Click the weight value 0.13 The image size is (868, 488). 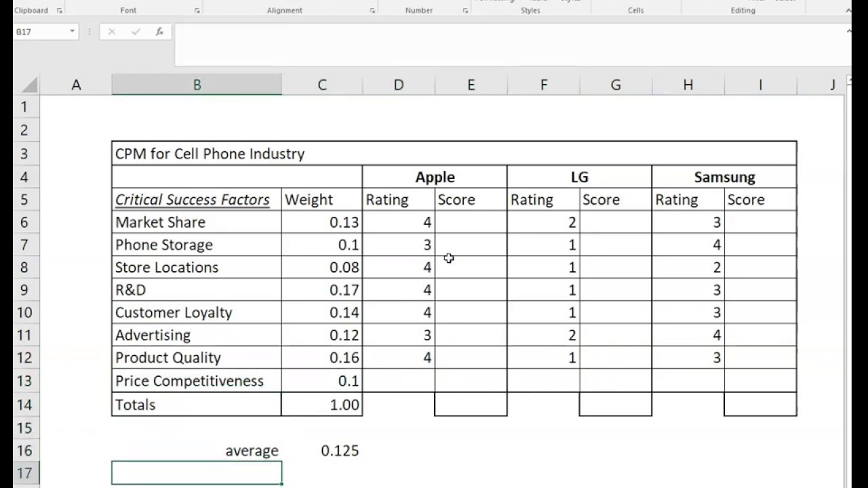(322, 222)
